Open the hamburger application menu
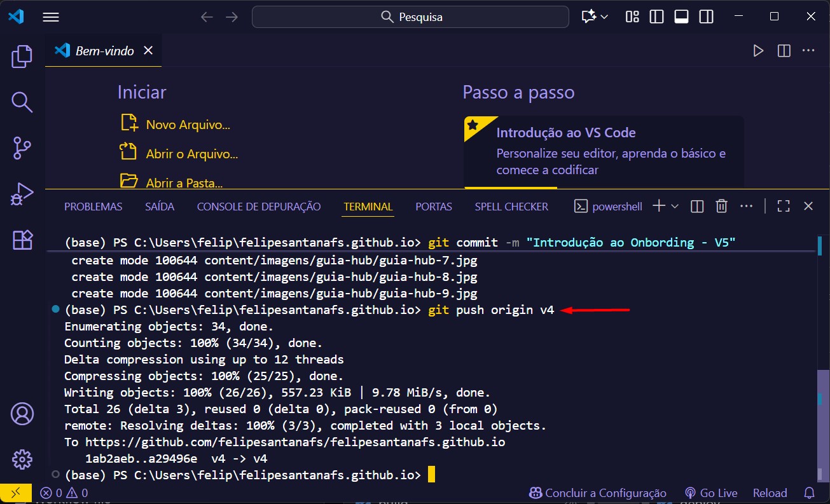 pyautogui.click(x=51, y=17)
